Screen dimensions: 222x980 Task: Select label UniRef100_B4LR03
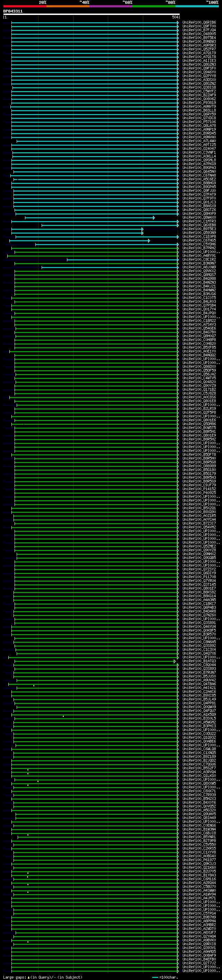(x=199, y=302)
